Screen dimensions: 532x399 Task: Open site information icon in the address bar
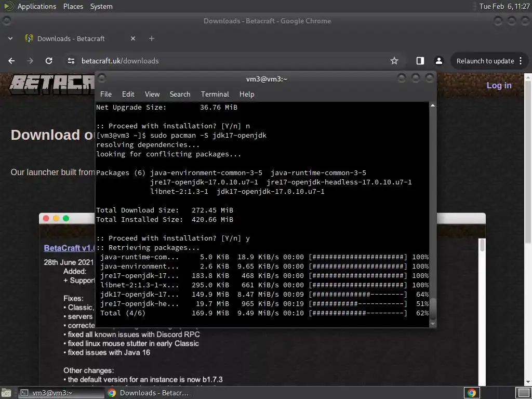pos(71,61)
